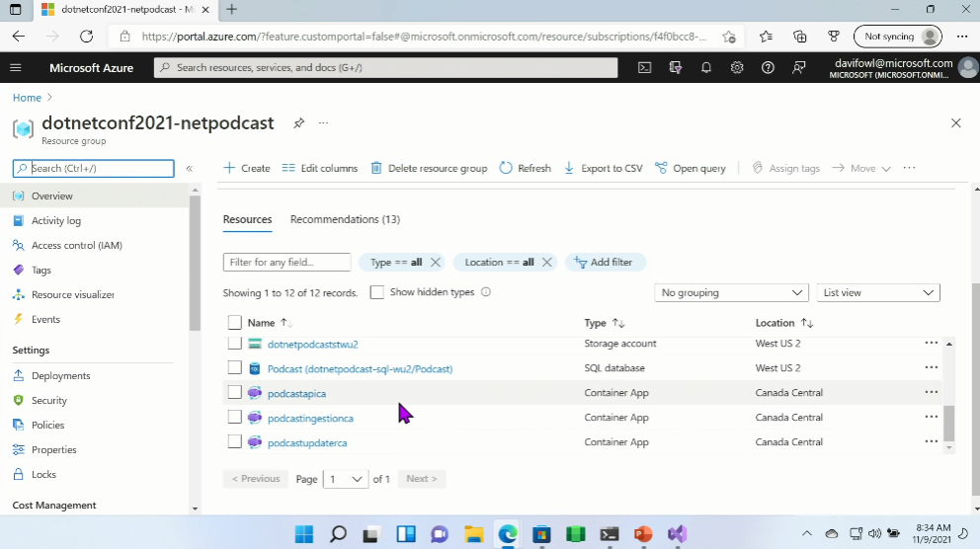Open the portal hamburger menu
Image resolution: width=980 pixels, height=549 pixels.
[16, 68]
